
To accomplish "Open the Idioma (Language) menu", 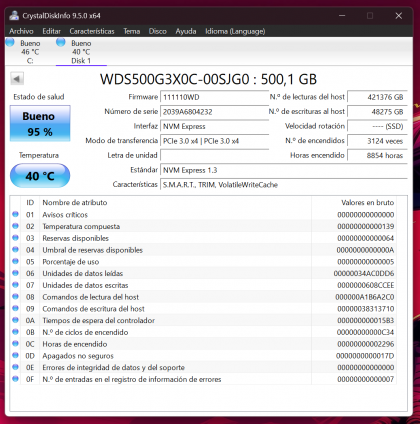I will tap(235, 31).
